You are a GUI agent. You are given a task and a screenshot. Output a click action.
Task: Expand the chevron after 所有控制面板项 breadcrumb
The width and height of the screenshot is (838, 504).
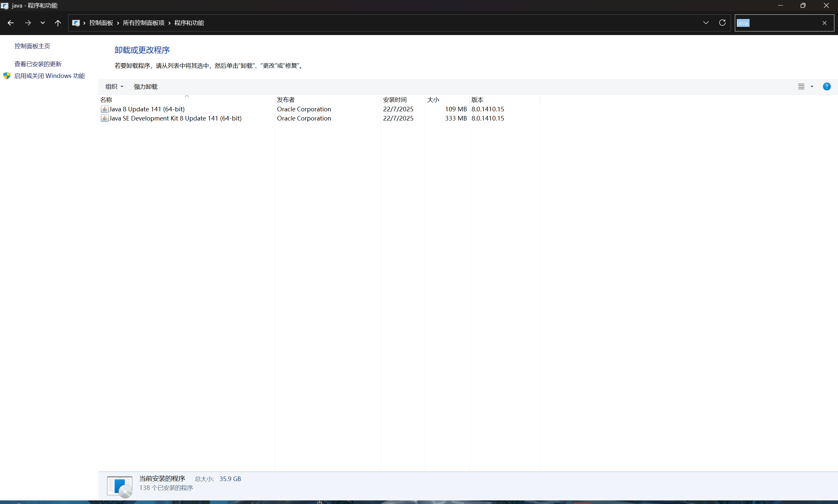[x=169, y=23]
